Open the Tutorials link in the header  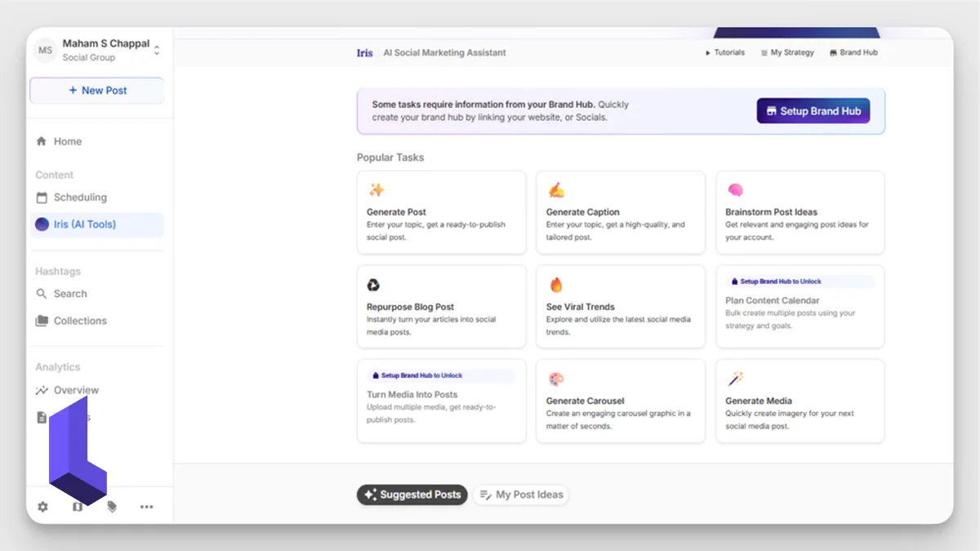[x=725, y=52]
